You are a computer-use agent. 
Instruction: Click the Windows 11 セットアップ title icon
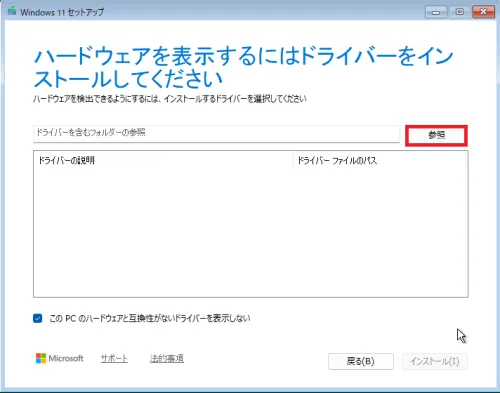pos(12,11)
